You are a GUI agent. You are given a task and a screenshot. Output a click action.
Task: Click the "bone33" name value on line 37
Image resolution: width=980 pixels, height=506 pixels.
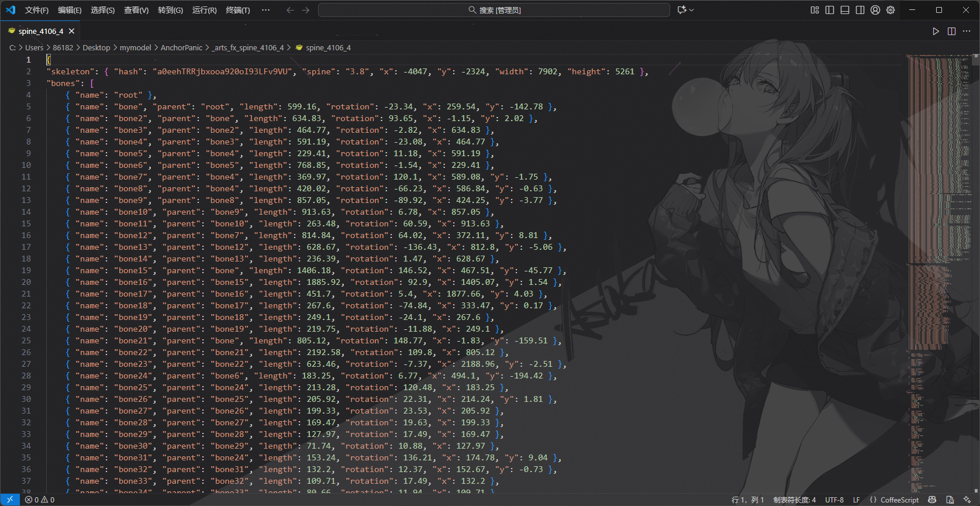click(136, 481)
